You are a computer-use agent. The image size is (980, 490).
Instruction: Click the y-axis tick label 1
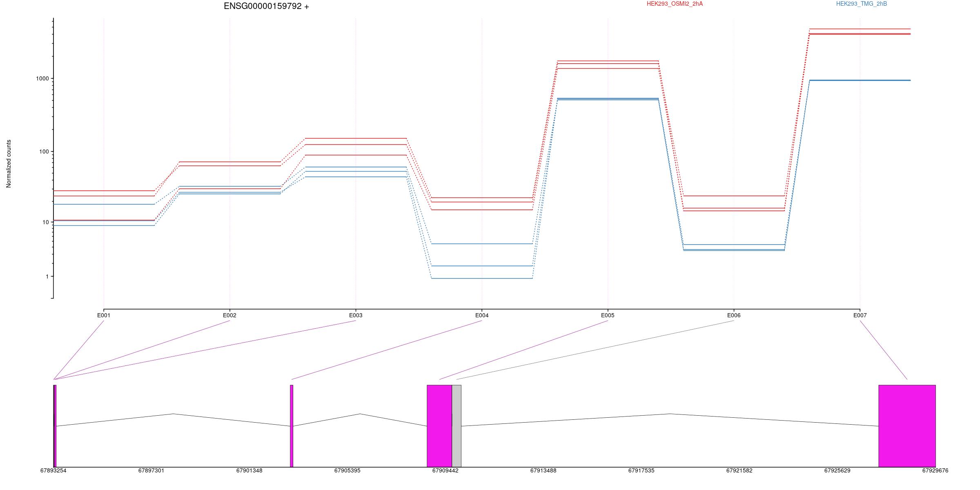point(47,276)
